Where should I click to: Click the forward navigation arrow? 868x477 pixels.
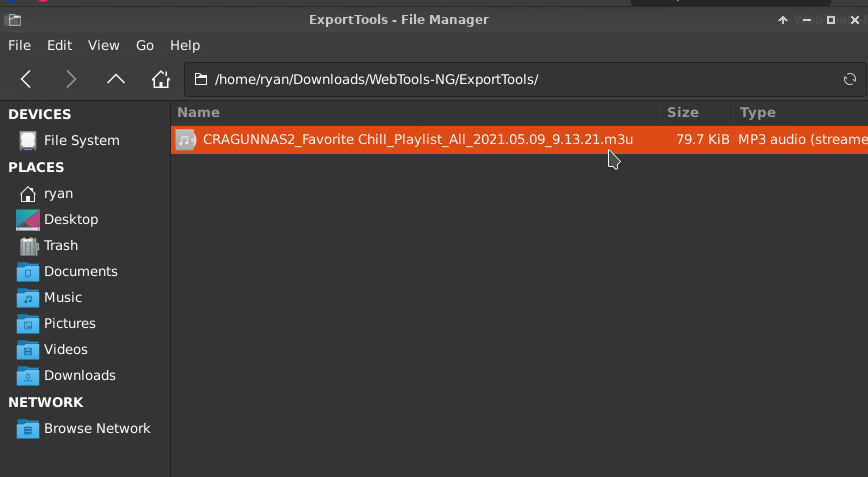coord(71,79)
